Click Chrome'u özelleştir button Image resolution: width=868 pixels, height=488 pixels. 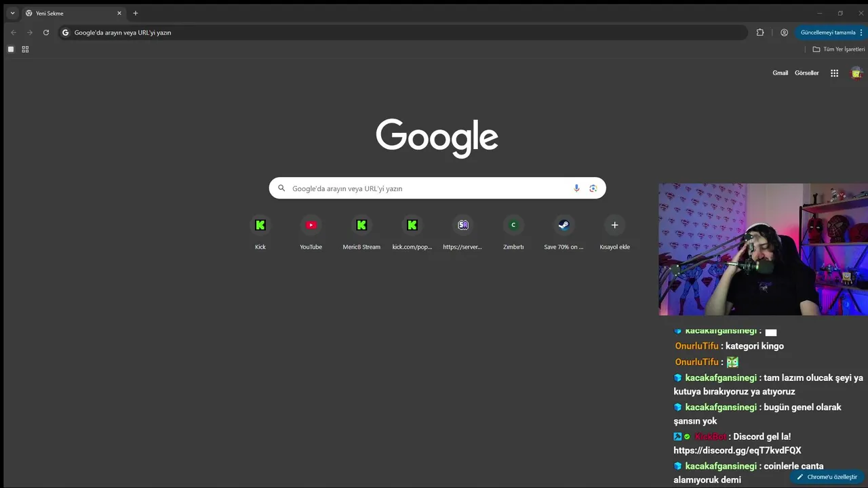click(827, 476)
